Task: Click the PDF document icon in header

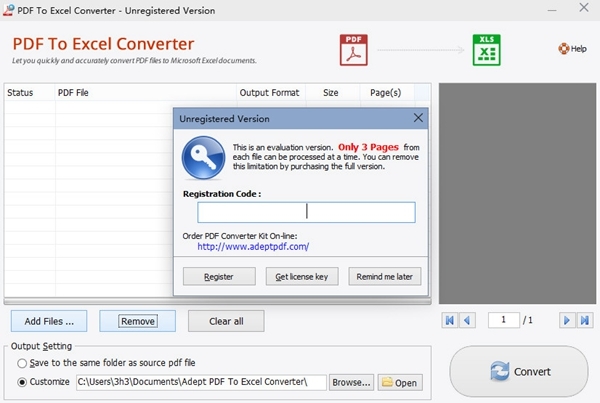Action: (354, 50)
